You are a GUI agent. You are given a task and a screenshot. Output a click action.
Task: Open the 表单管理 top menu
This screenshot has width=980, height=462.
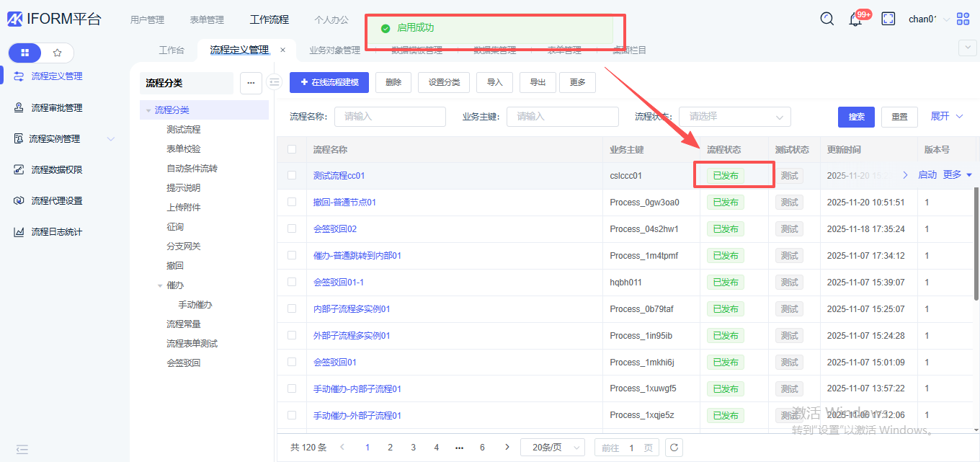tap(207, 20)
